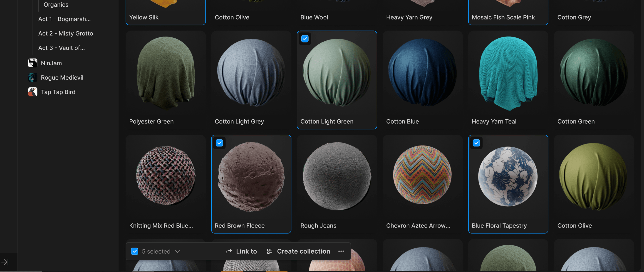Open Act 2 - Misty Grotto
The width and height of the screenshot is (644, 272).
[65, 33]
